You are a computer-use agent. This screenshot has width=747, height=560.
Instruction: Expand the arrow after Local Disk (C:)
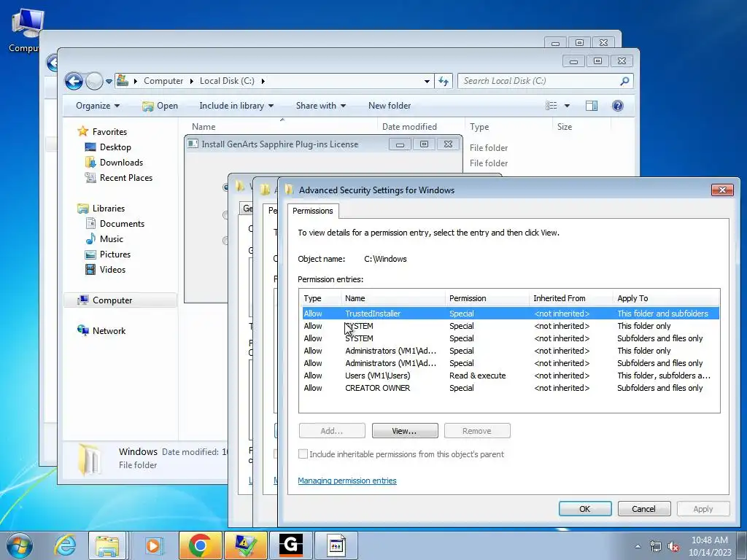(263, 82)
